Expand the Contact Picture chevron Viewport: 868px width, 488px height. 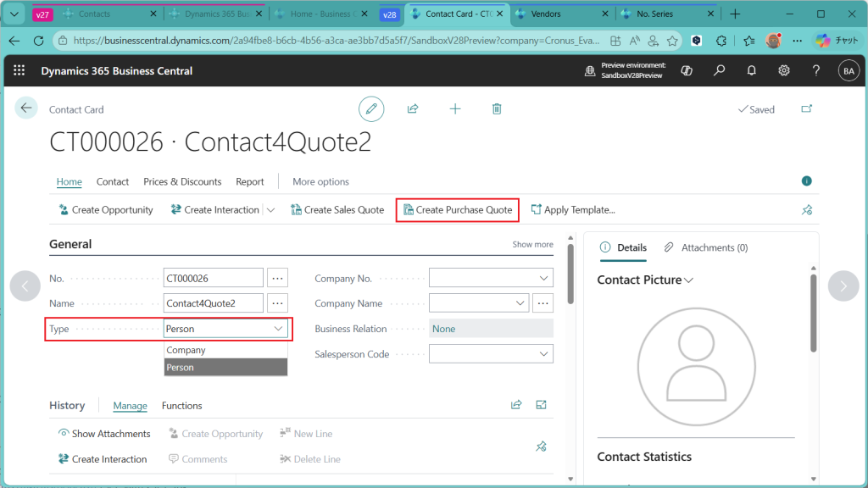689,280
